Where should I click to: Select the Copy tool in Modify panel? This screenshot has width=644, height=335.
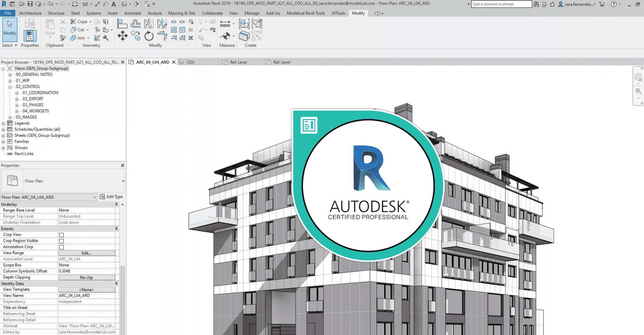click(x=136, y=36)
